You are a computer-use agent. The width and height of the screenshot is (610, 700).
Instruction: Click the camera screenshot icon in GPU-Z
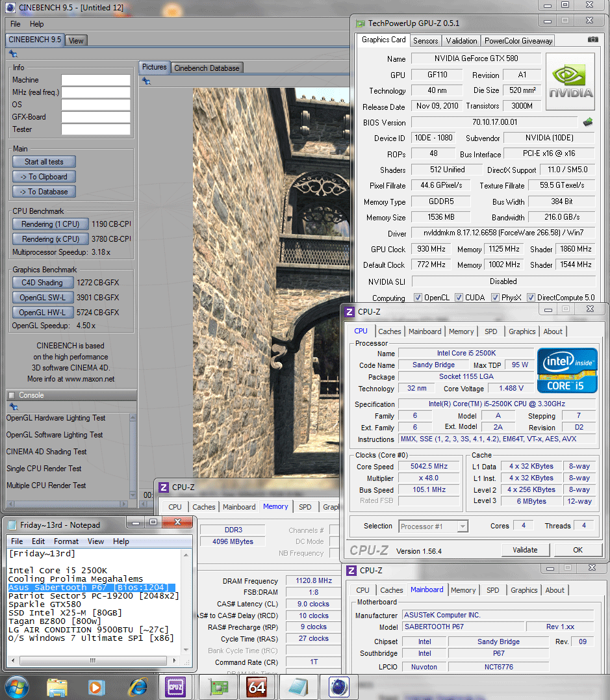(x=592, y=40)
